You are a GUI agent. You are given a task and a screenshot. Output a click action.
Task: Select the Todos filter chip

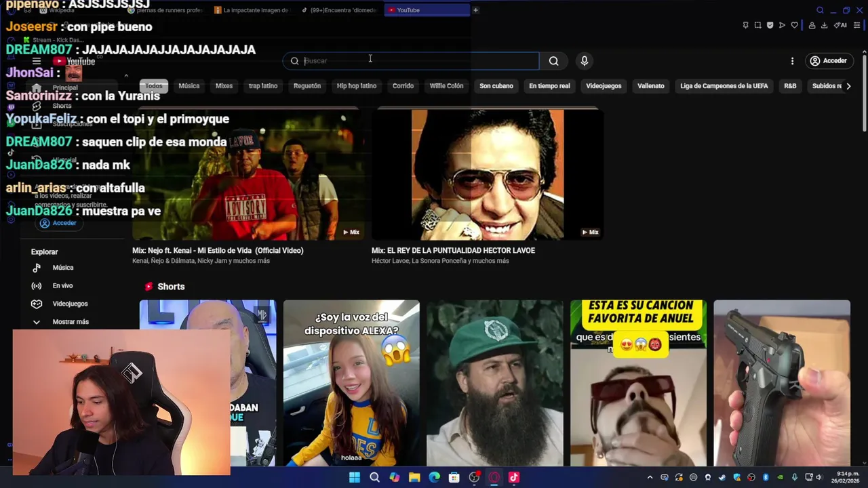154,86
